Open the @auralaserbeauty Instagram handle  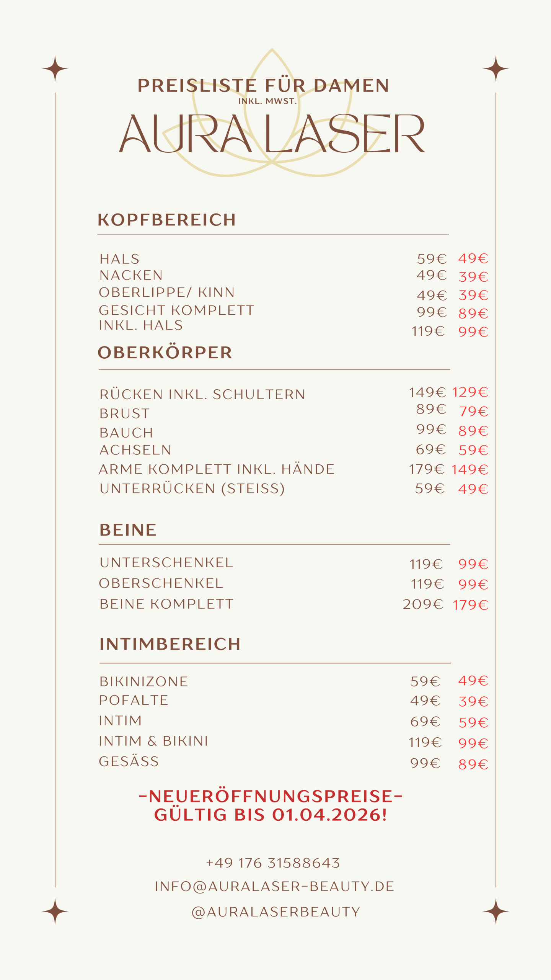275,911
